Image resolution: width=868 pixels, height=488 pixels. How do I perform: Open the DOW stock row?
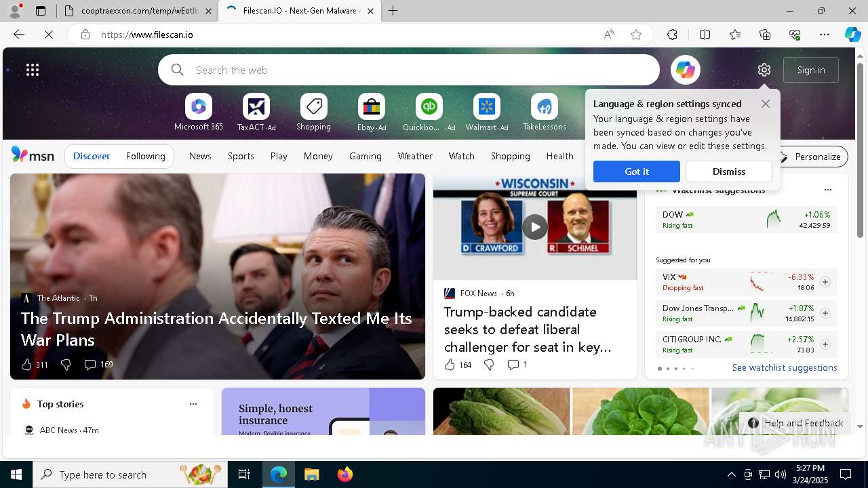(x=747, y=220)
